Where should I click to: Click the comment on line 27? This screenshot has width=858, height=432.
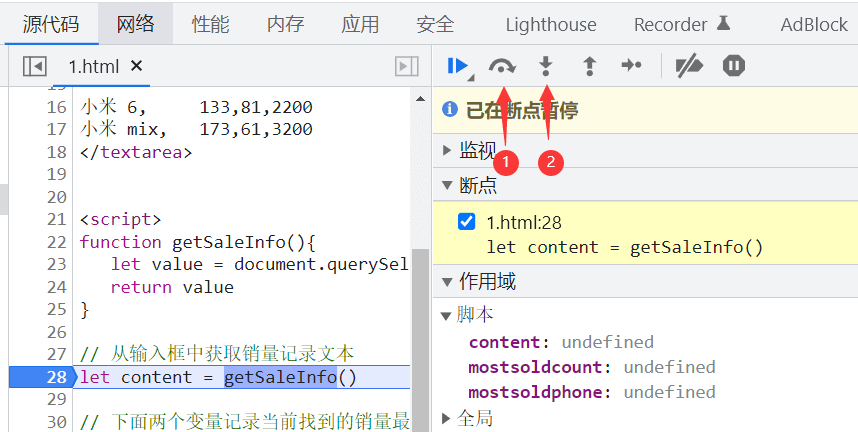tap(217, 354)
